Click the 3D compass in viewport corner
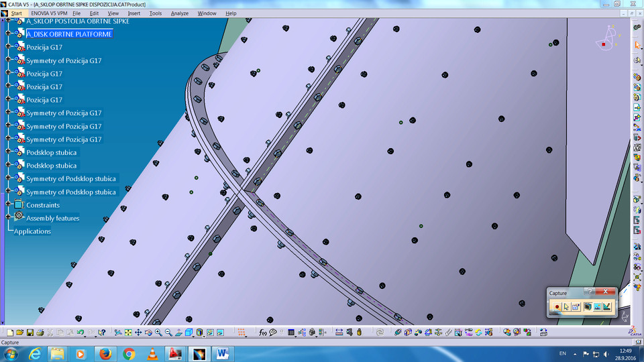Viewport: 644px width, 362px height. pos(608,38)
